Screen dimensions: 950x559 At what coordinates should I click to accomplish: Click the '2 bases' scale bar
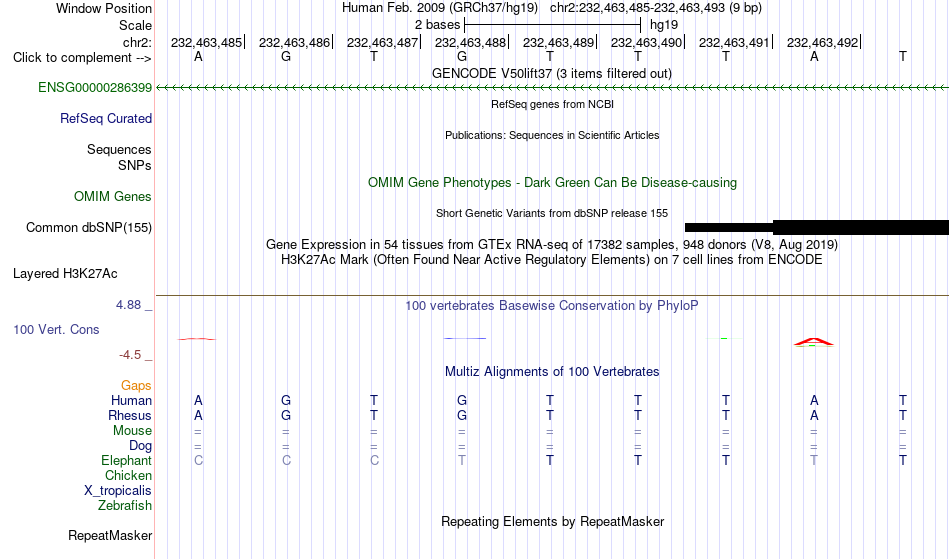click(x=552, y=25)
